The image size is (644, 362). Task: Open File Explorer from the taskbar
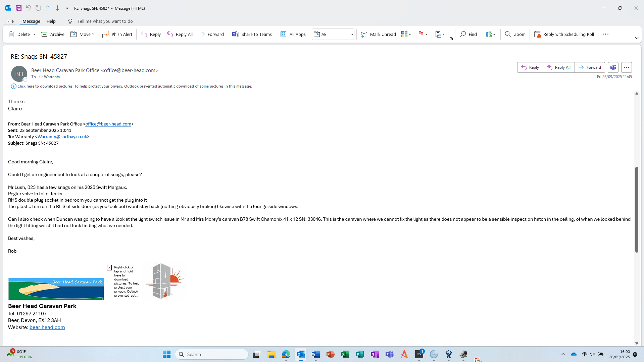[x=271, y=354]
